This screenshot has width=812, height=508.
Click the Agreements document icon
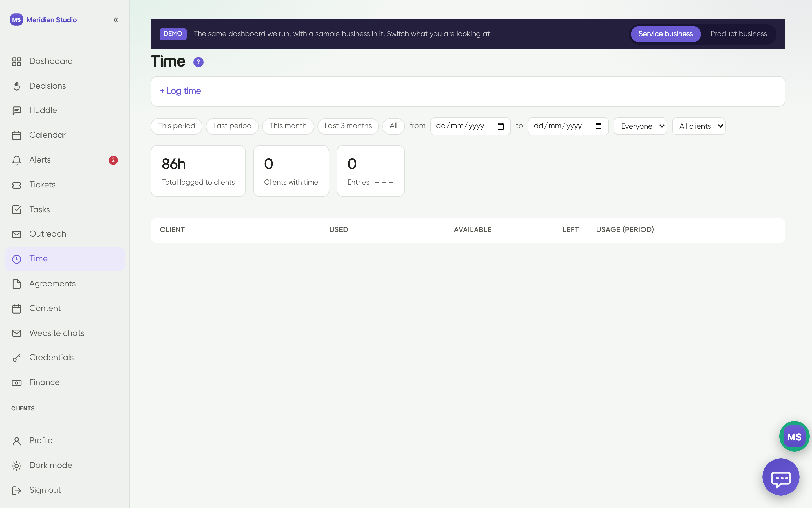click(16, 284)
